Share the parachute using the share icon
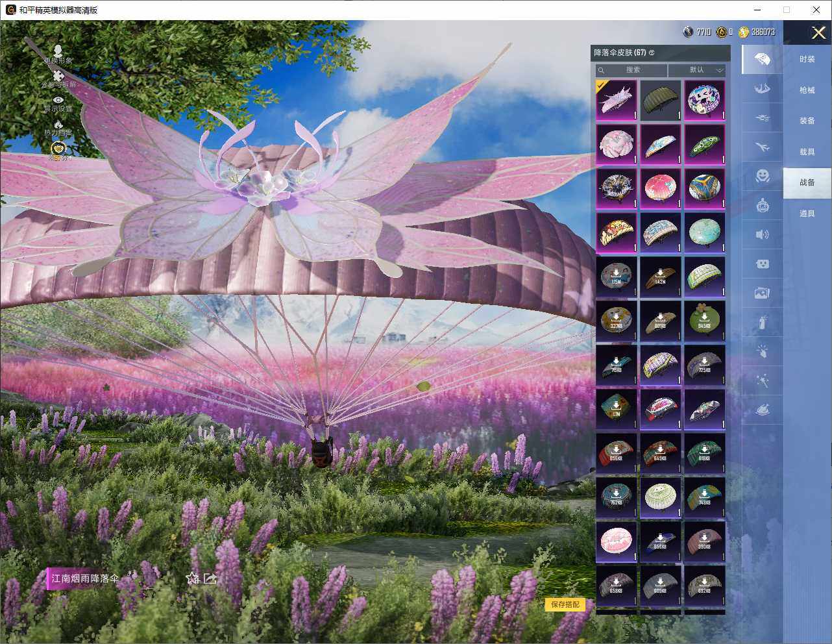The width and height of the screenshot is (832, 644). (x=210, y=578)
